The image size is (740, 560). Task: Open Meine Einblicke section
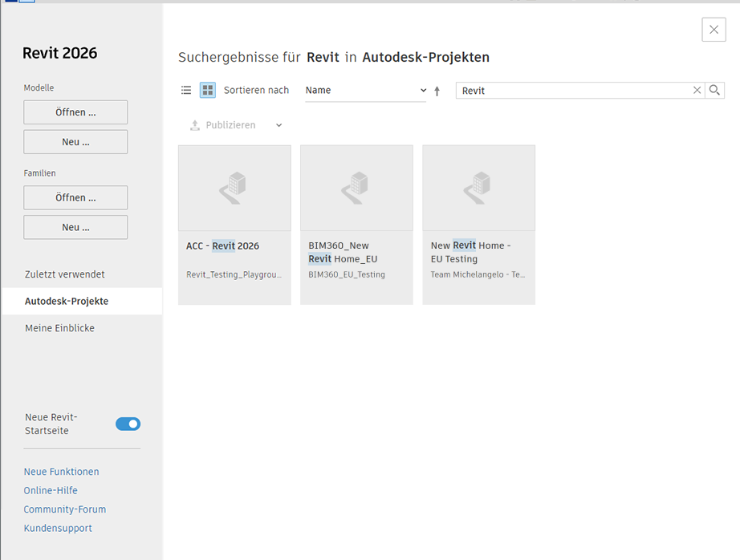click(x=60, y=328)
